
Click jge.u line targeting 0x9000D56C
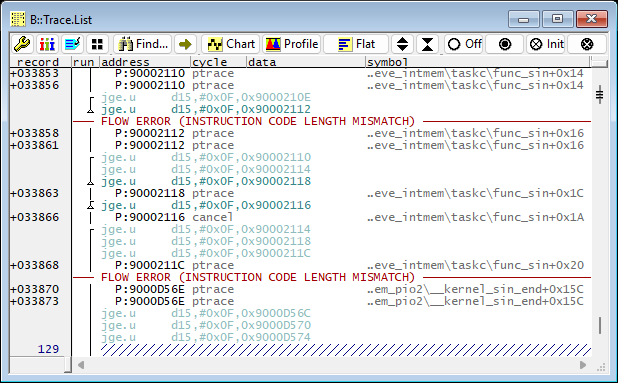coord(206,313)
